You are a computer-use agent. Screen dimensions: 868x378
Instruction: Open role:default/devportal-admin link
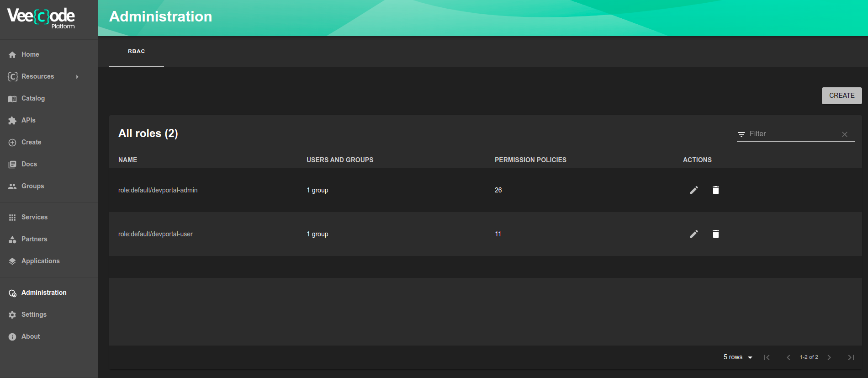[x=158, y=190]
